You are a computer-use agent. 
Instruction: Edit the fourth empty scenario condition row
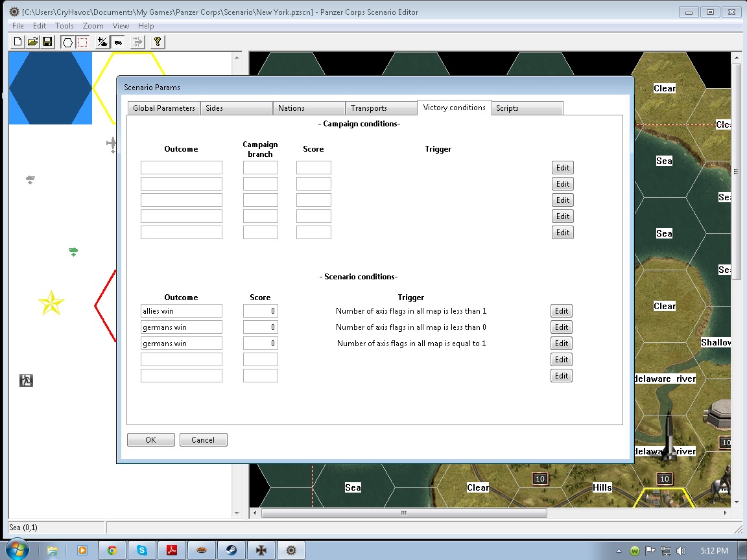[x=561, y=360]
